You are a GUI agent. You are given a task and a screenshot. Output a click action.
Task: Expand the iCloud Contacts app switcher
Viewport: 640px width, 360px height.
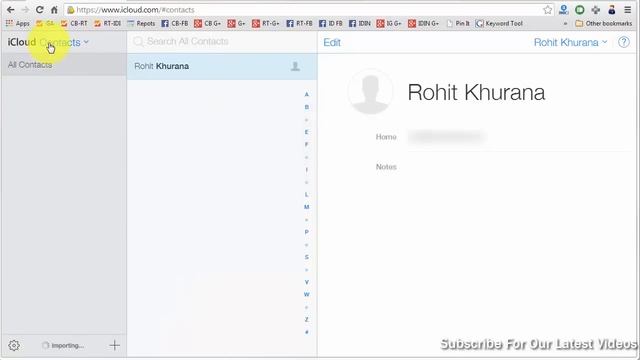64,42
